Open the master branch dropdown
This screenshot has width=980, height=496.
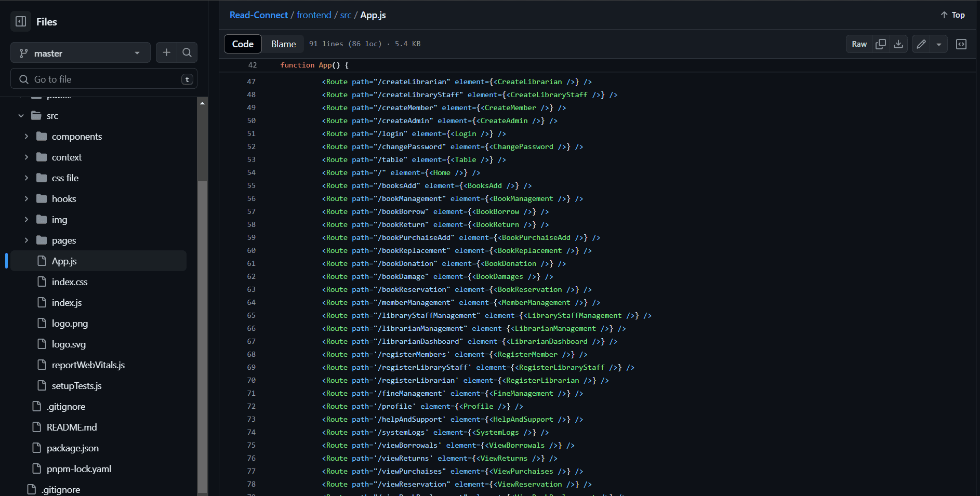pos(81,53)
